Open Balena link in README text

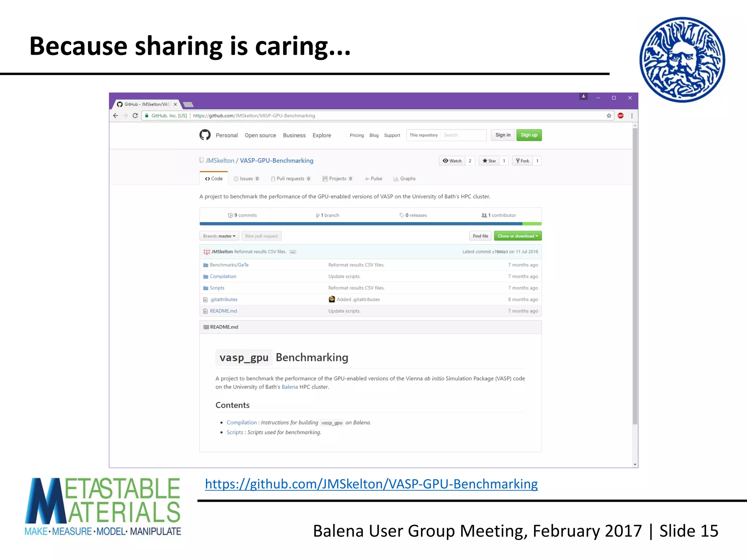(x=290, y=387)
